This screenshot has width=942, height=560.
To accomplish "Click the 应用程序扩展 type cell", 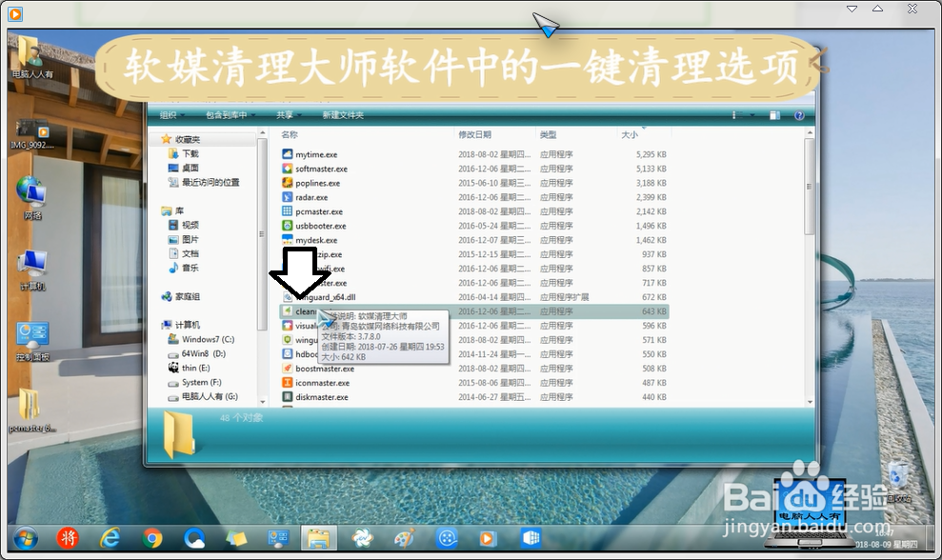I will (x=564, y=297).
